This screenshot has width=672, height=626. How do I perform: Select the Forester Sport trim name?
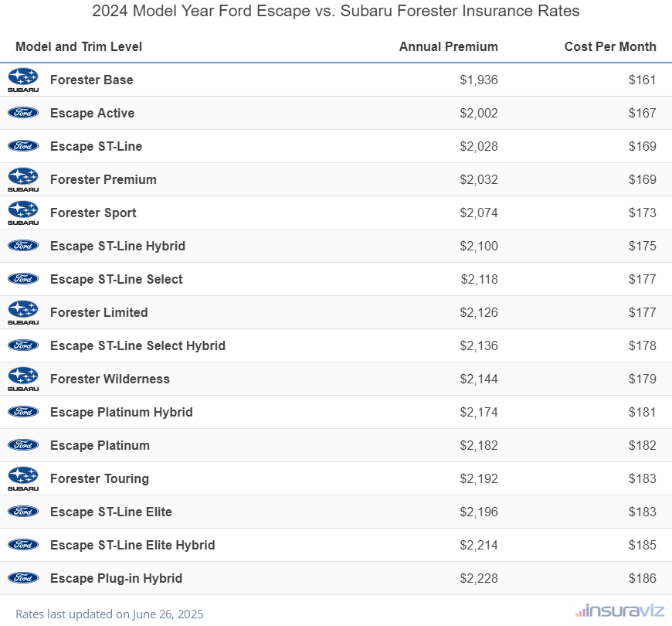[93, 213]
